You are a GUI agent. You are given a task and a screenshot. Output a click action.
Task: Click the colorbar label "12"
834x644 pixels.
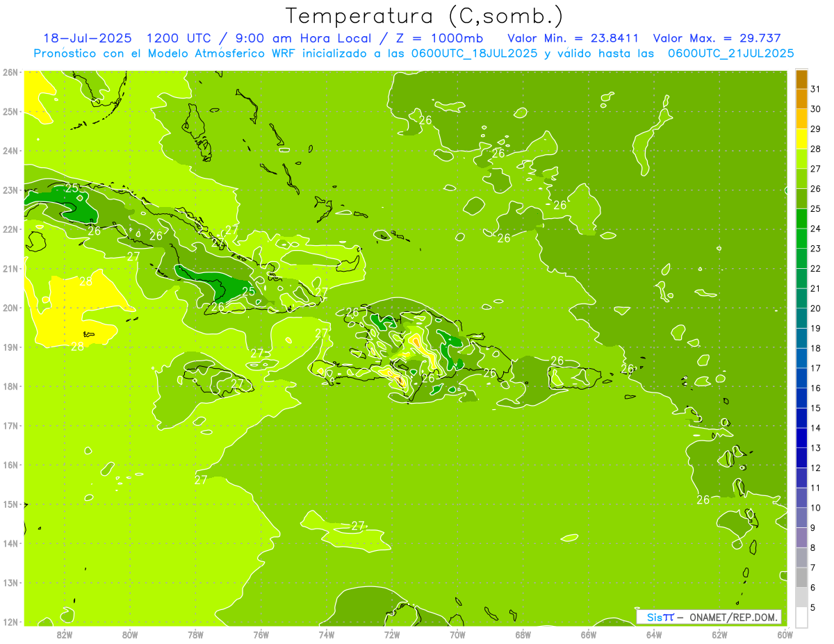pyautogui.click(x=815, y=468)
